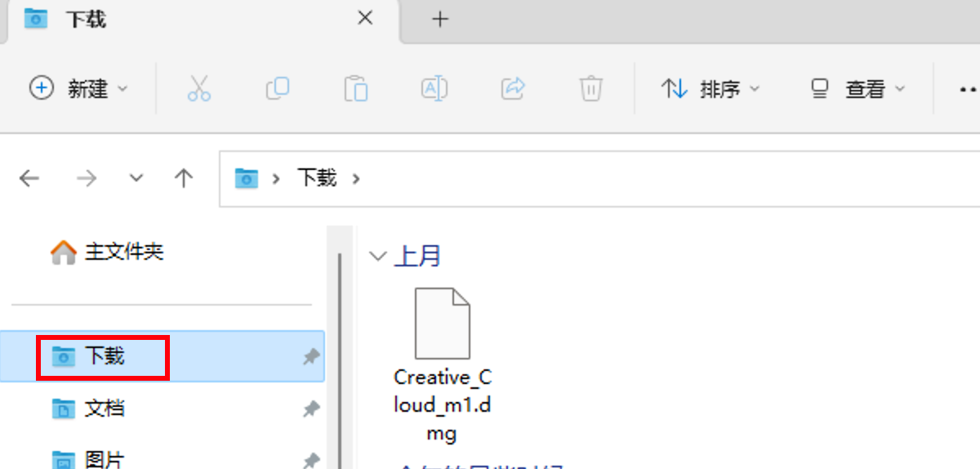The image size is (980, 469).
Task: Open the 排序 (Sort) dropdown
Action: point(710,88)
